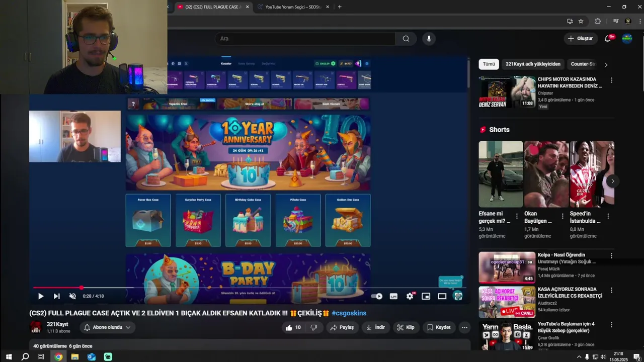Click the Paylaş share button
This screenshot has width=644, height=362.
point(342,327)
